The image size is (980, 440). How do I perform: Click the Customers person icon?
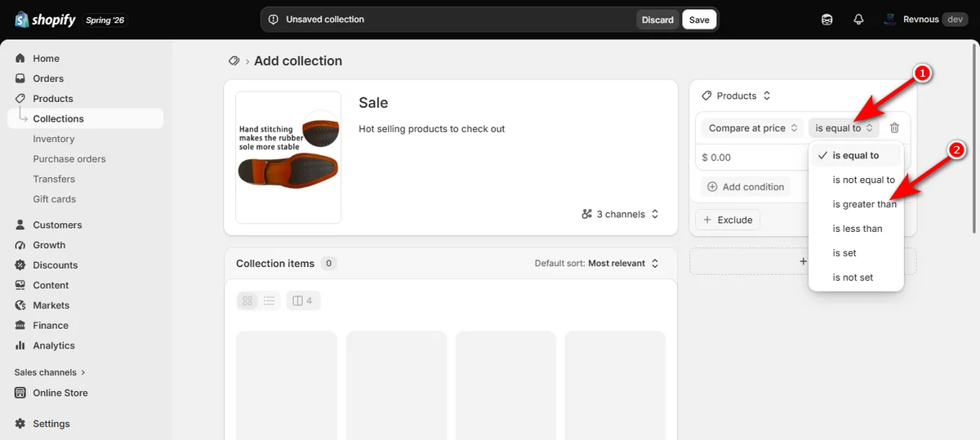tap(20, 224)
